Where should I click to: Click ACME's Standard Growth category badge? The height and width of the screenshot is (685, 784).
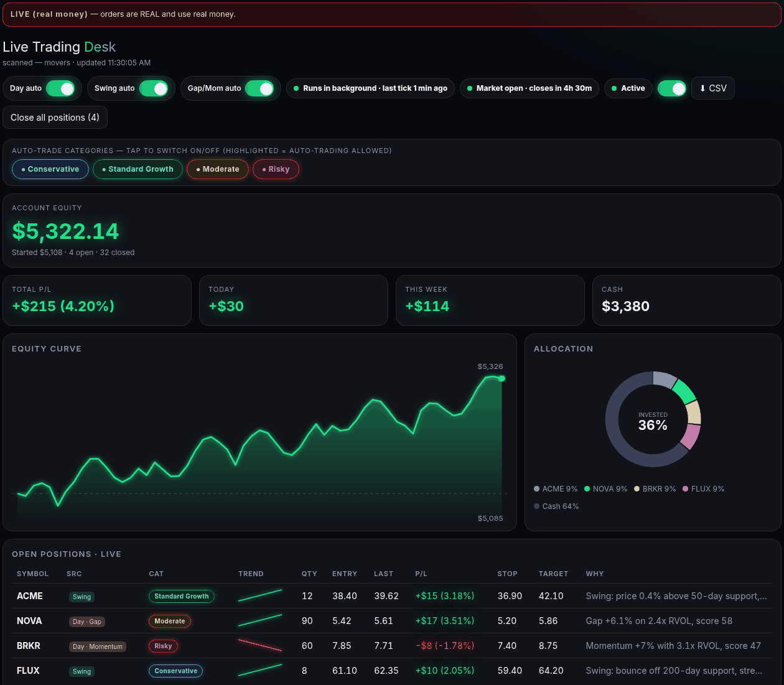(x=182, y=596)
